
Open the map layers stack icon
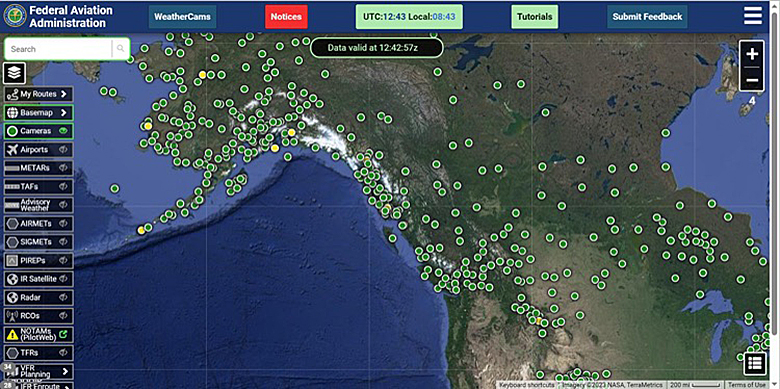click(15, 73)
